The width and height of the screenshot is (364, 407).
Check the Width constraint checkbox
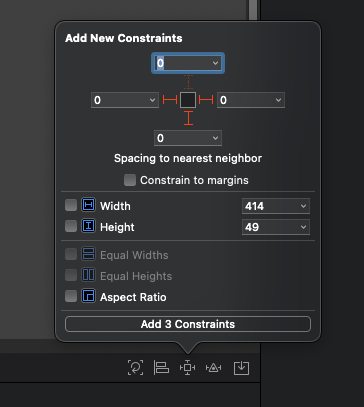tap(71, 205)
